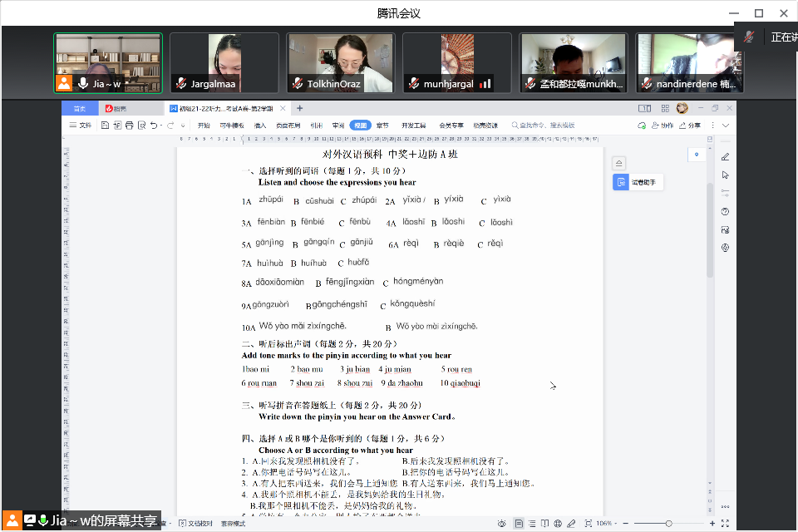The image size is (798, 532).
Task: Click the 协作 collaborate button
Action: click(x=662, y=126)
